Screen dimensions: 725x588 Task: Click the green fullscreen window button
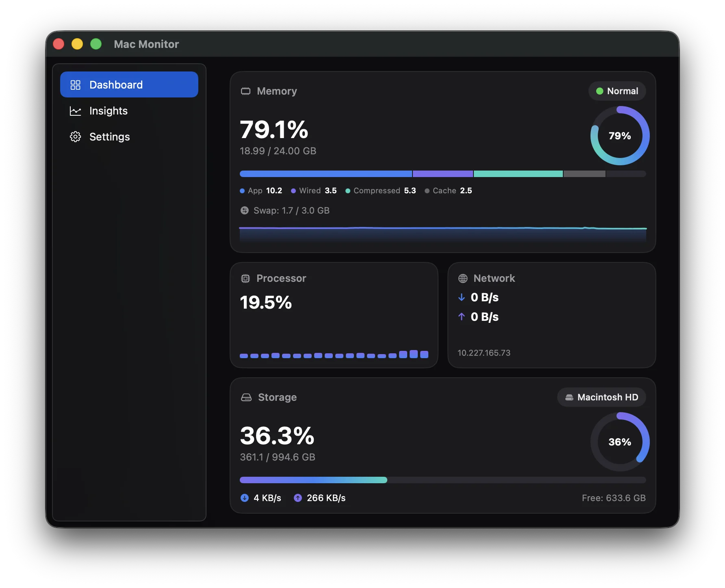point(96,44)
